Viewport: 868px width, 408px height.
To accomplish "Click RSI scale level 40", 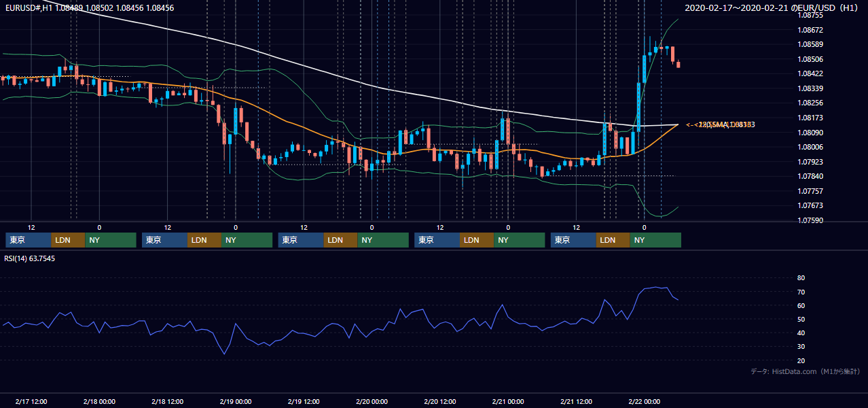I will click(x=801, y=333).
